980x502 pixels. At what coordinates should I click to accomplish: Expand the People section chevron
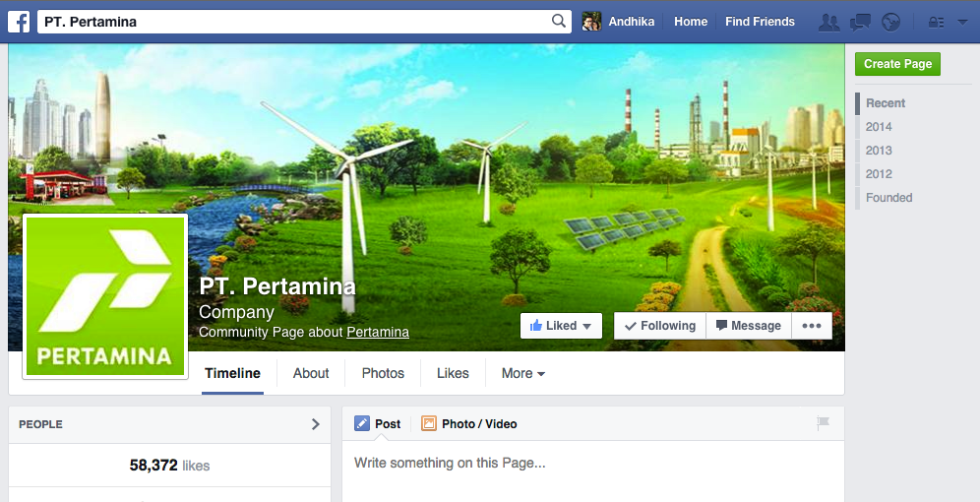point(316,424)
